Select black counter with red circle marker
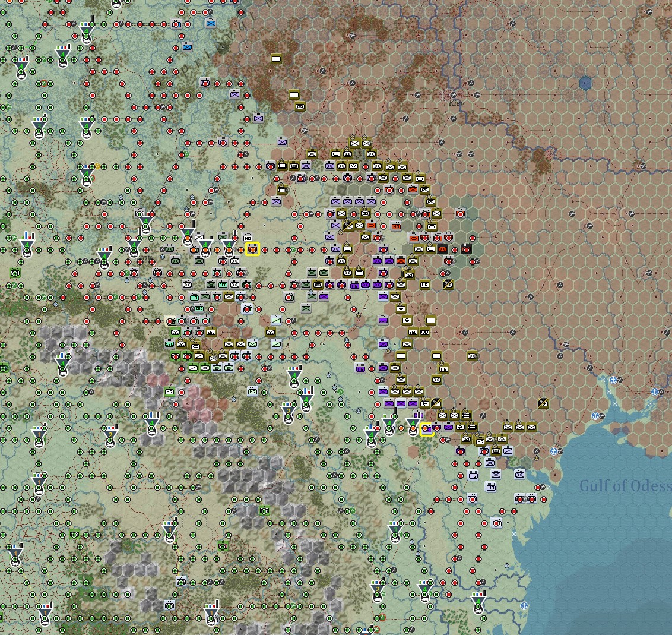 (467, 249)
